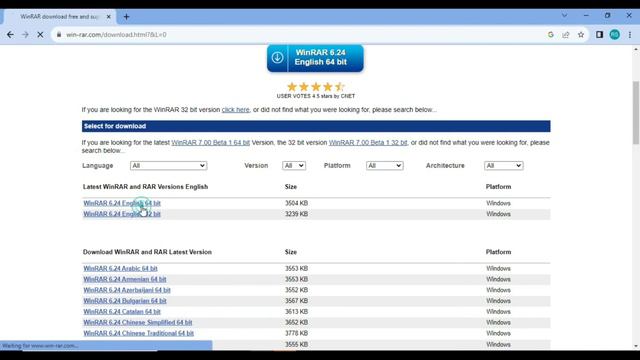This screenshot has height=360, width=640.
Task: Share this page from address bar
Action: click(x=566, y=35)
